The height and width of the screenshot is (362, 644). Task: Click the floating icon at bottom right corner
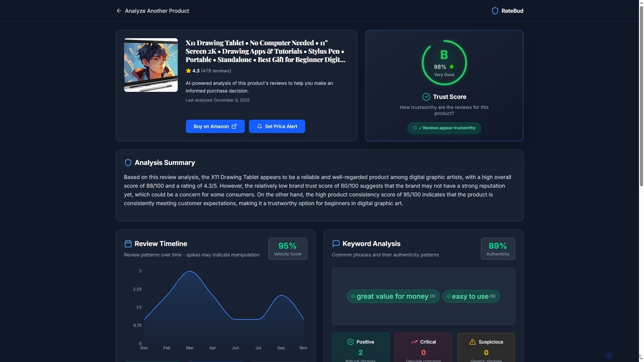(x=609, y=355)
